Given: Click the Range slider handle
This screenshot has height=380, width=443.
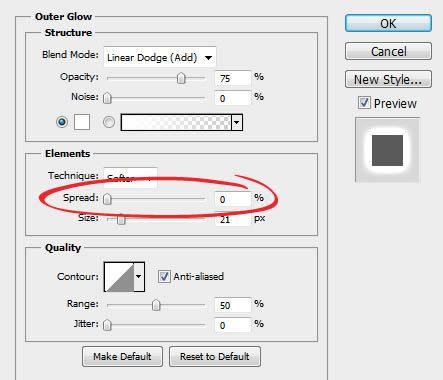Looking at the screenshot, I should coord(156,305).
